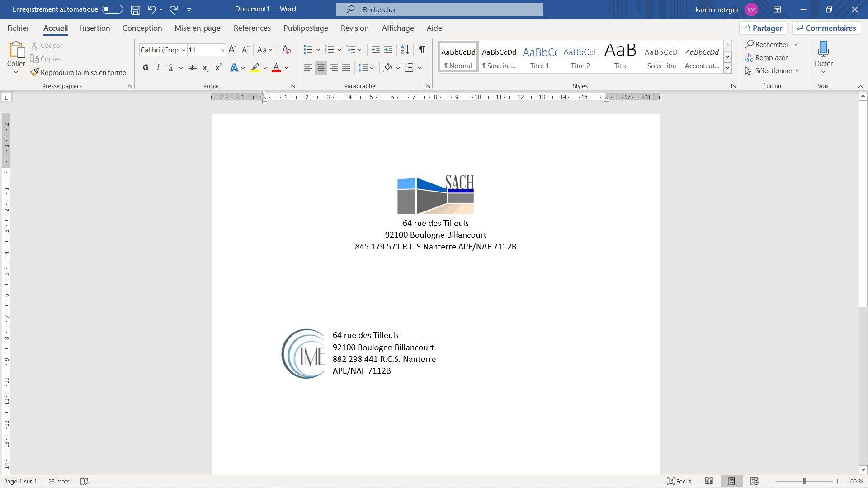Toggle italic formatting (I)
This screenshot has height=488, width=868.
point(158,68)
